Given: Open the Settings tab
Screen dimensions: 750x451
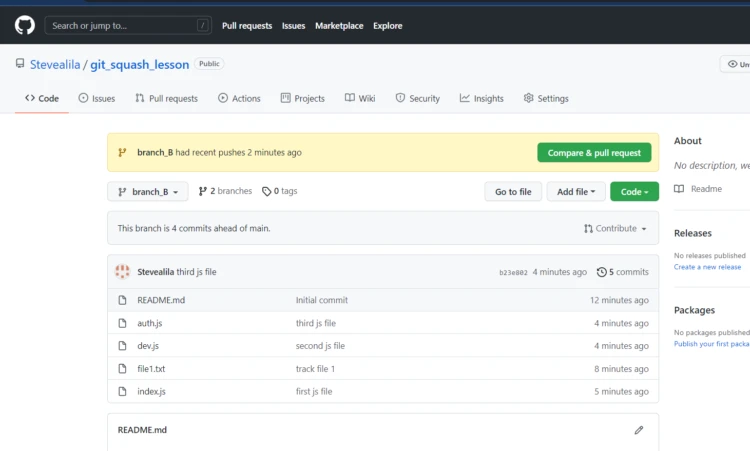Looking at the screenshot, I should (545, 98).
